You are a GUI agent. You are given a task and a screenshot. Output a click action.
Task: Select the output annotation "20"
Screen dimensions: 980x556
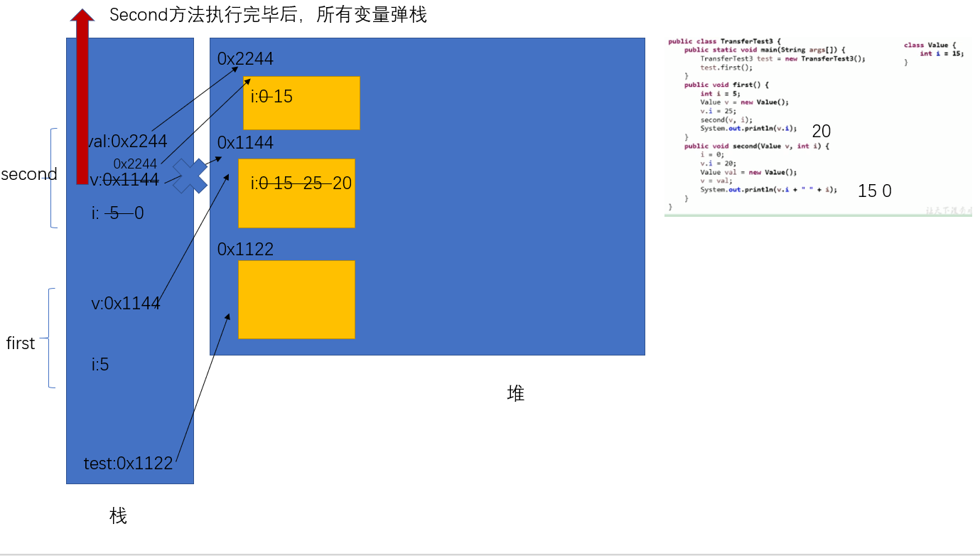tap(822, 132)
